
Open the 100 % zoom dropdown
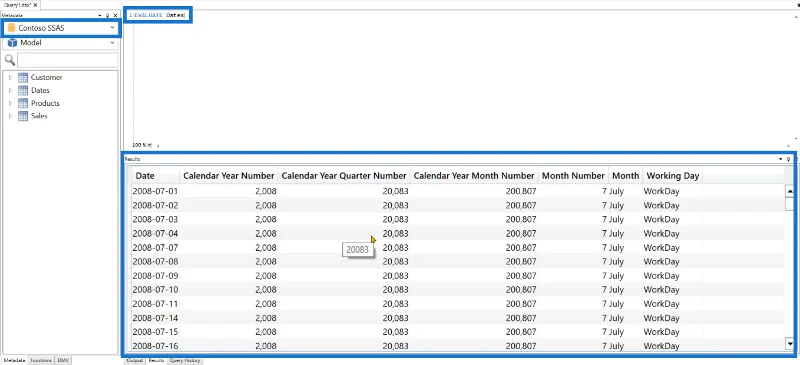point(150,145)
